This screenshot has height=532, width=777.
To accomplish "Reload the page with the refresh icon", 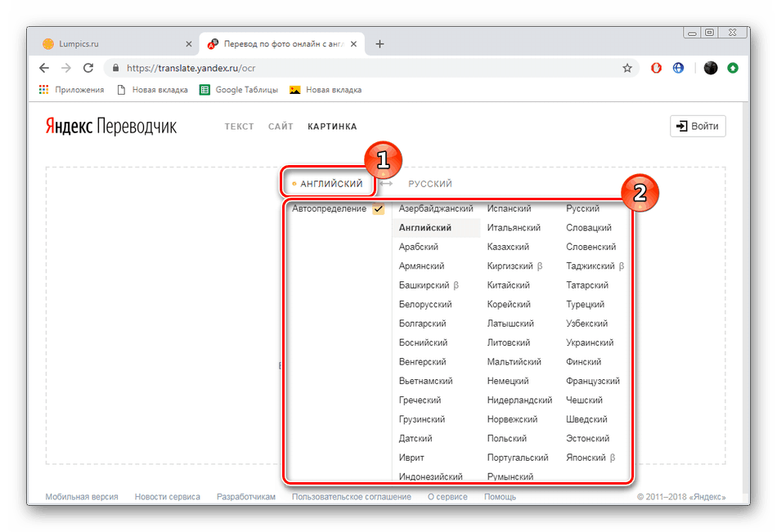I will pyautogui.click(x=88, y=68).
